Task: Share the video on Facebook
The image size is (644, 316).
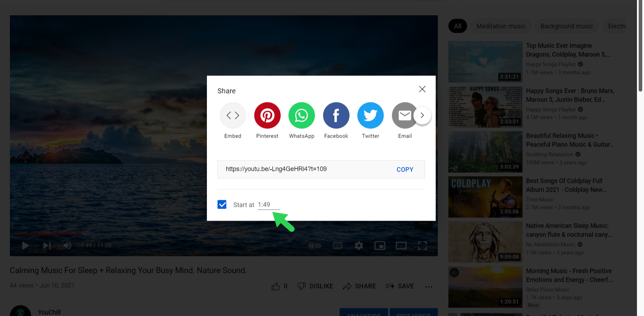Action: click(x=336, y=115)
